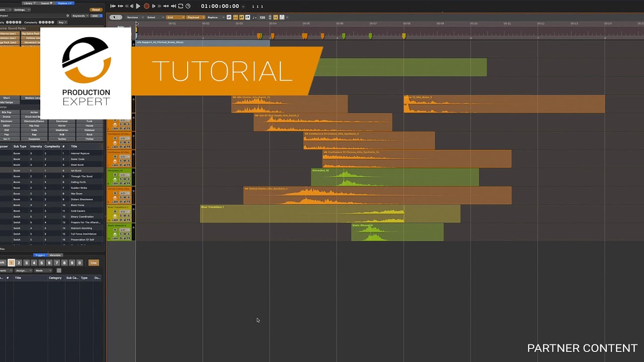The height and width of the screenshot is (362, 644).
Task: Switch to the Search tab
Action: tap(47, 4)
